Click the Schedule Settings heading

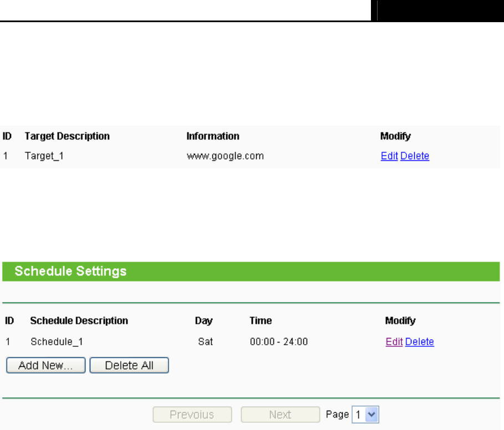[70, 271]
